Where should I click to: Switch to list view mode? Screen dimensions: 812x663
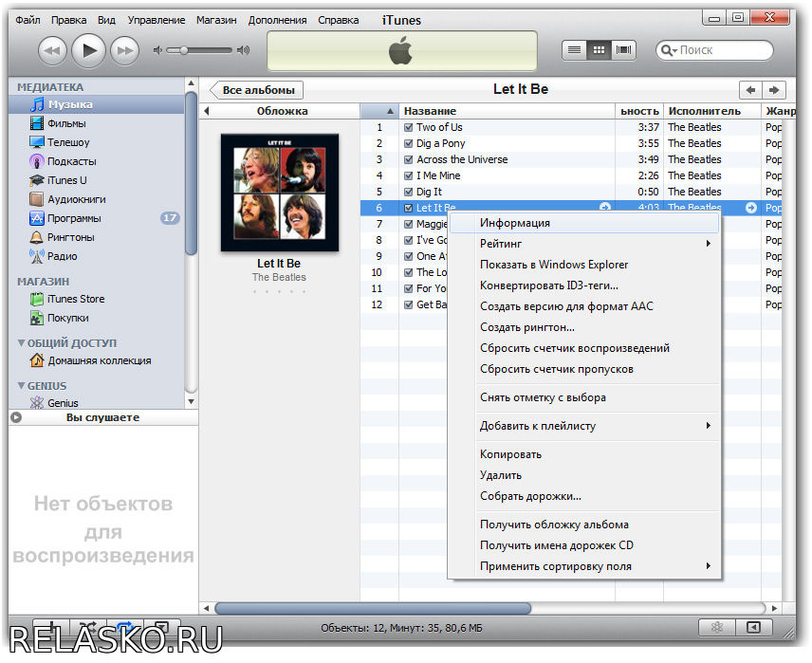[x=574, y=50]
